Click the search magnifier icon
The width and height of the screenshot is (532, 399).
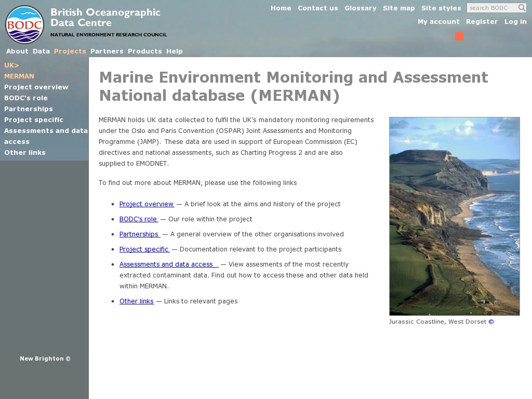(x=522, y=7)
